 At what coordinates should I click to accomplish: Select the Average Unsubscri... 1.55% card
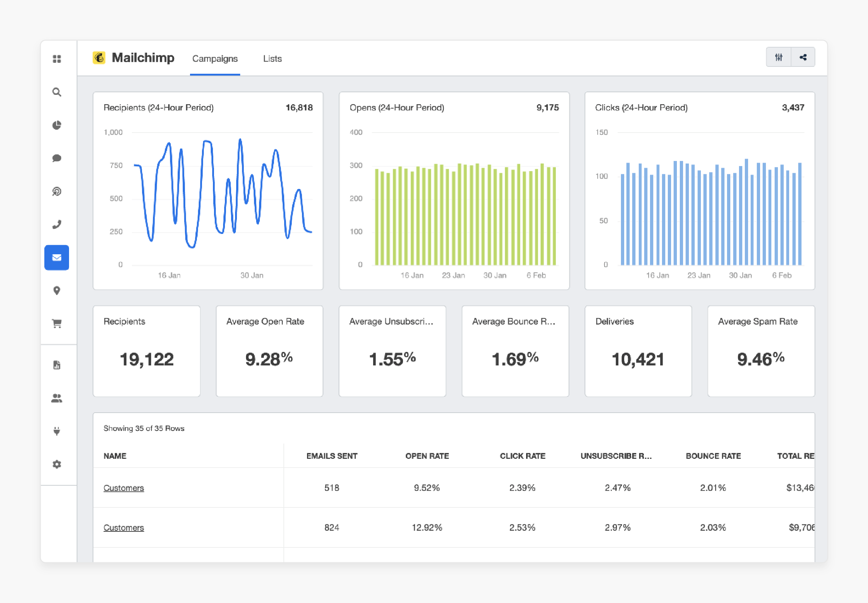(392, 351)
